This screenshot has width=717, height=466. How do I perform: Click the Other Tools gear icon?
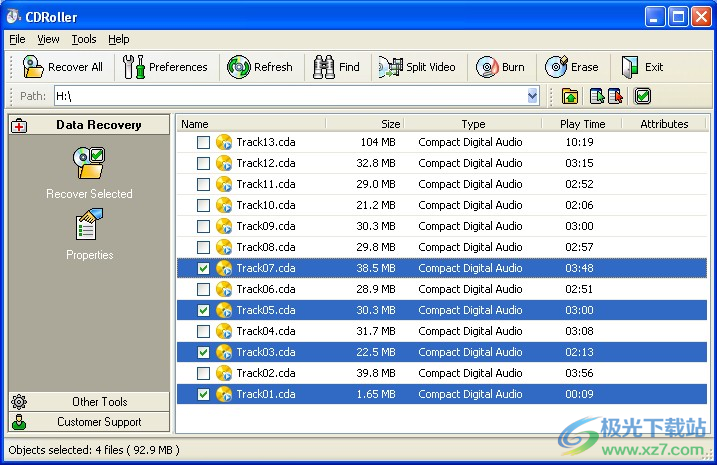click(x=19, y=402)
